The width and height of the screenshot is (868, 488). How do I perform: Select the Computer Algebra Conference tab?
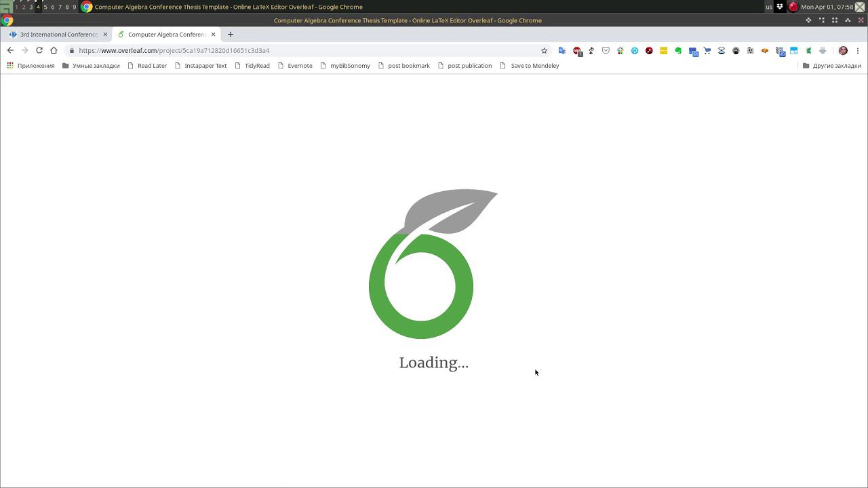[166, 34]
